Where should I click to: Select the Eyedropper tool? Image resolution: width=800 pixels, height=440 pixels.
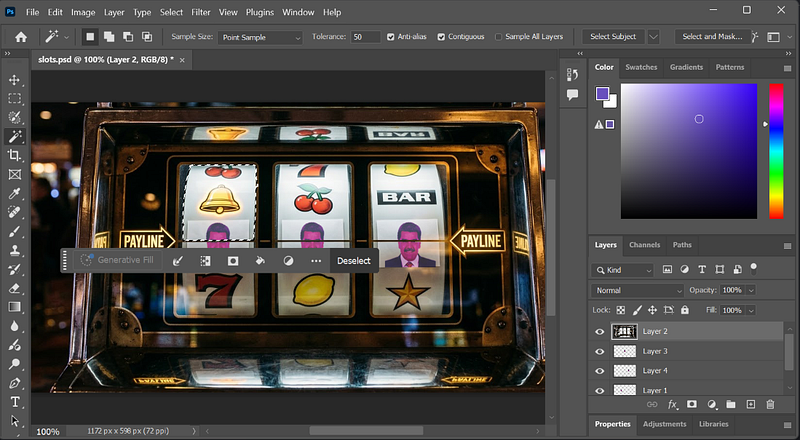click(x=14, y=193)
